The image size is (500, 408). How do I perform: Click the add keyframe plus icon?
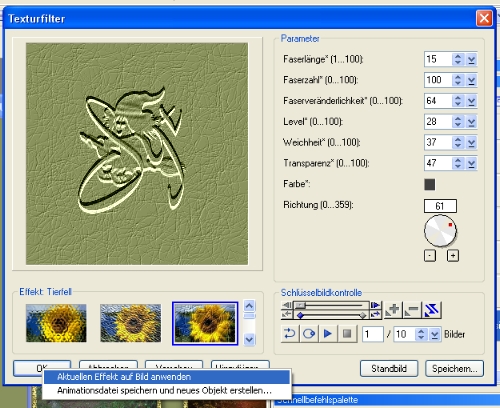pyautogui.click(x=393, y=310)
